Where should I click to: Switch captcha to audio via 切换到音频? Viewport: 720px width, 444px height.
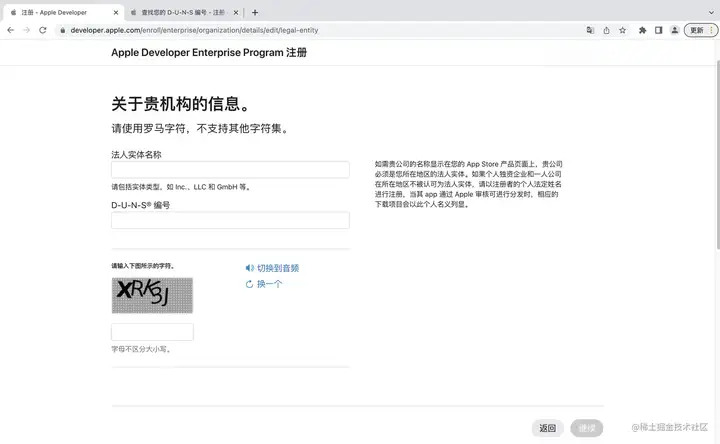(x=272, y=268)
